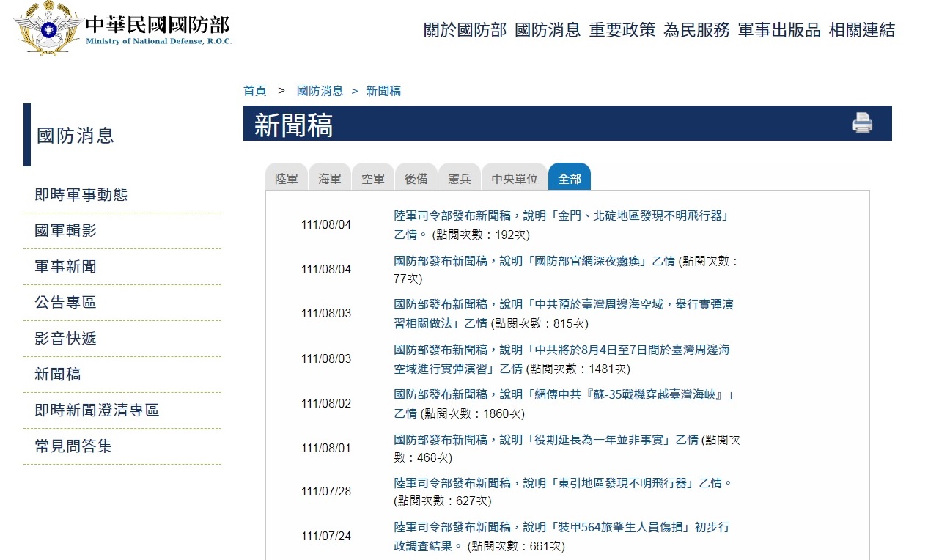Image resolution: width=928 pixels, height=560 pixels.
Task: Show the 憲兵 press releases tab
Action: coord(460,178)
